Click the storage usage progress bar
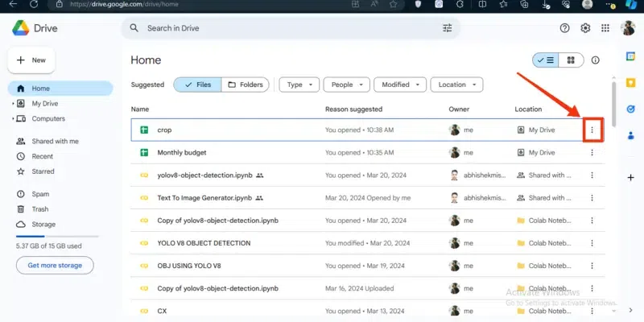 (x=57, y=236)
